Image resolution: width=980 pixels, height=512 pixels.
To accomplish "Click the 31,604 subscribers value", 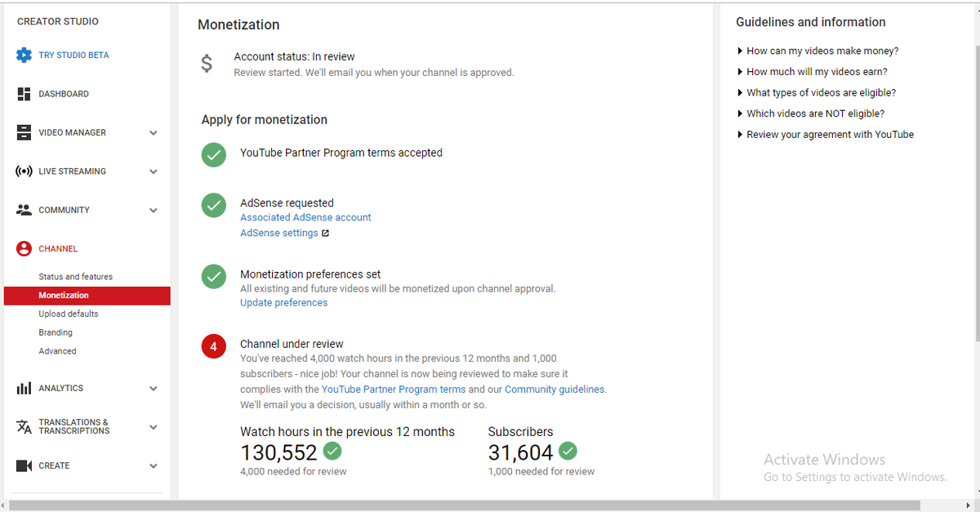I will pos(520,452).
